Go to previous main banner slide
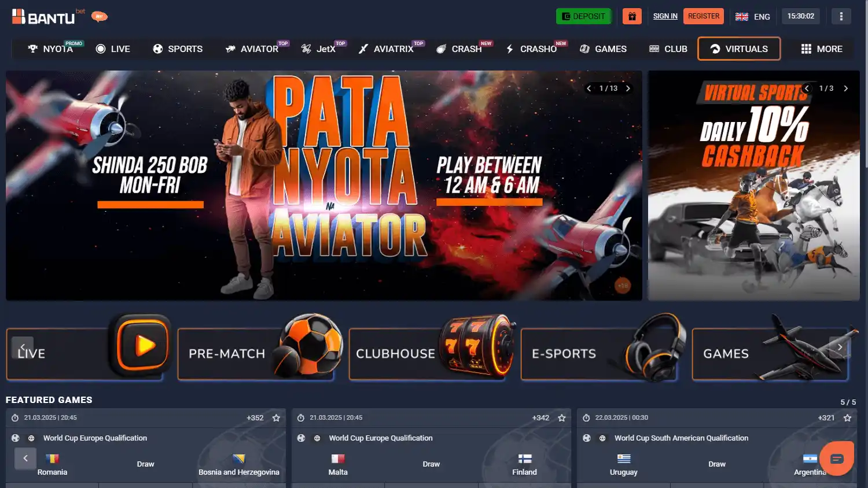 [x=589, y=88]
